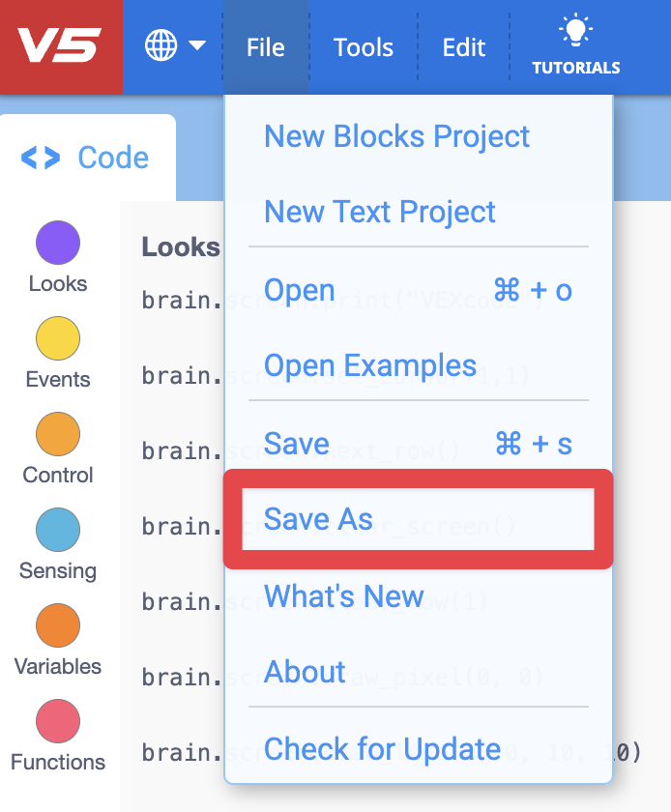Choose Open Examples

click(370, 366)
